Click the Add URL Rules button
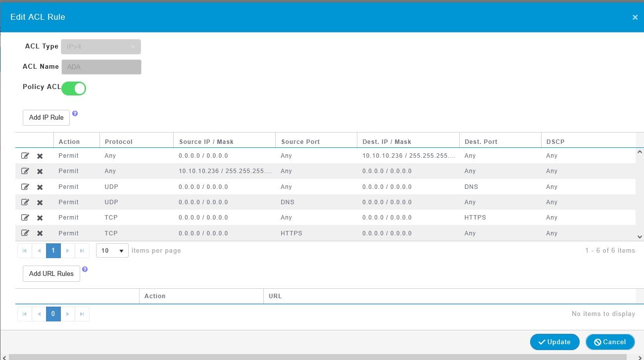Viewport: 644px width, 360px height. tap(51, 273)
